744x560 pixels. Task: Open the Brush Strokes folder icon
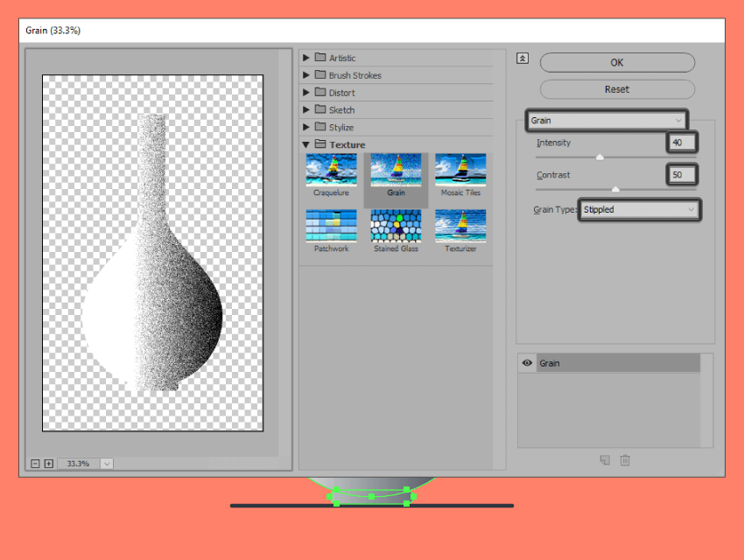coord(320,75)
